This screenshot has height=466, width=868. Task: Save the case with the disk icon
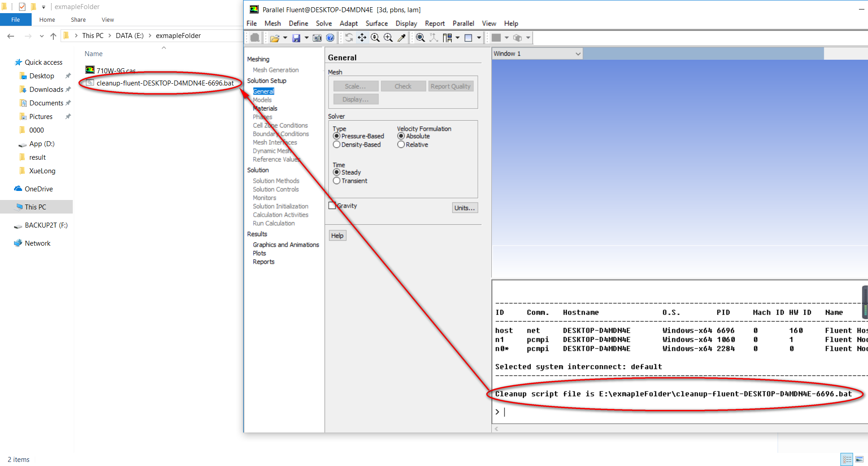[297, 38]
